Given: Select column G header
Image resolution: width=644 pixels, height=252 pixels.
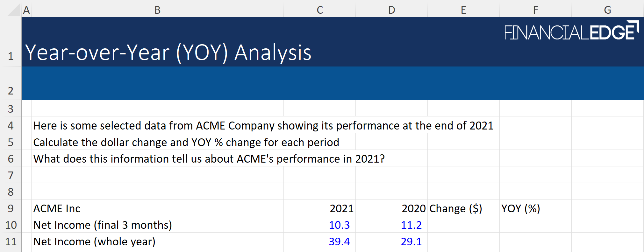Looking at the screenshot, I should [x=607, y=10].
